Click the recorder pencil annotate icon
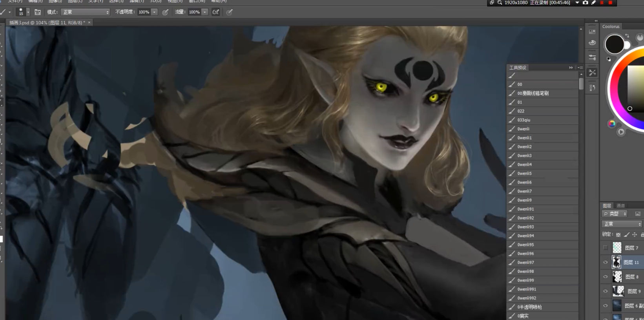 [594, 3]
